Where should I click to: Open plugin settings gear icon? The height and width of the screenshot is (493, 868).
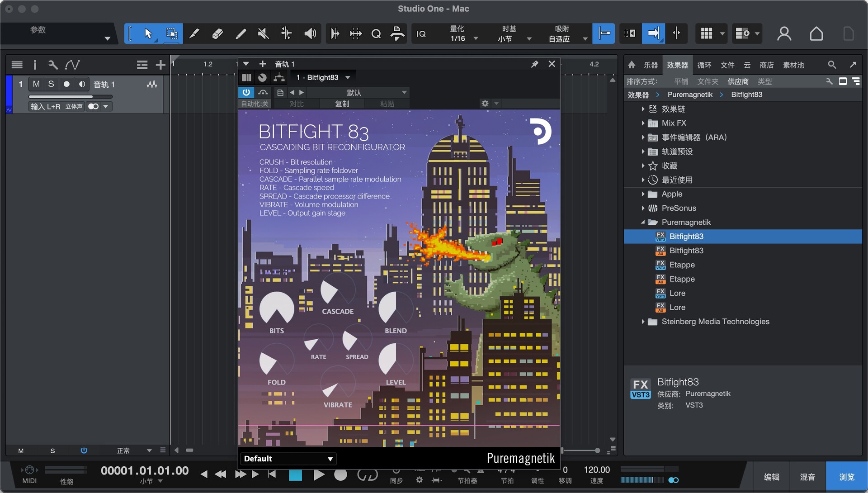pos(485,104)
